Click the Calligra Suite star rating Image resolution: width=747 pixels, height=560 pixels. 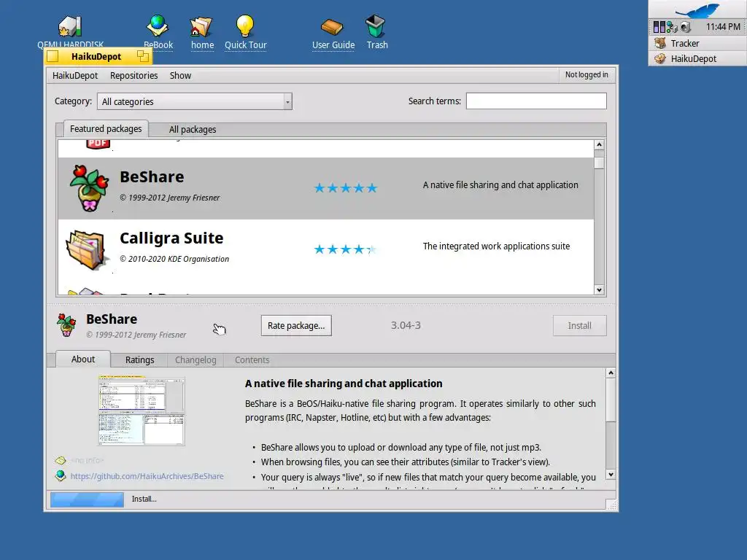tap(345, 249)
